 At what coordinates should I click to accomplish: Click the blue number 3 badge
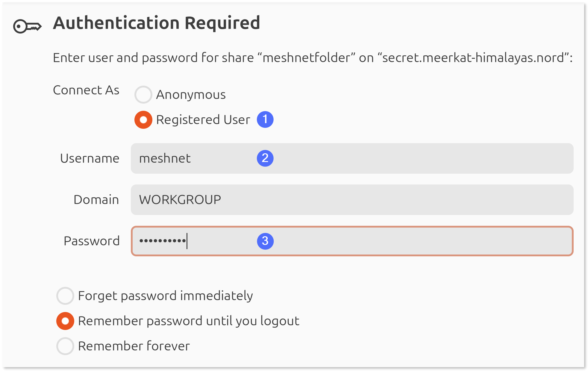click(x=265, y=241)
